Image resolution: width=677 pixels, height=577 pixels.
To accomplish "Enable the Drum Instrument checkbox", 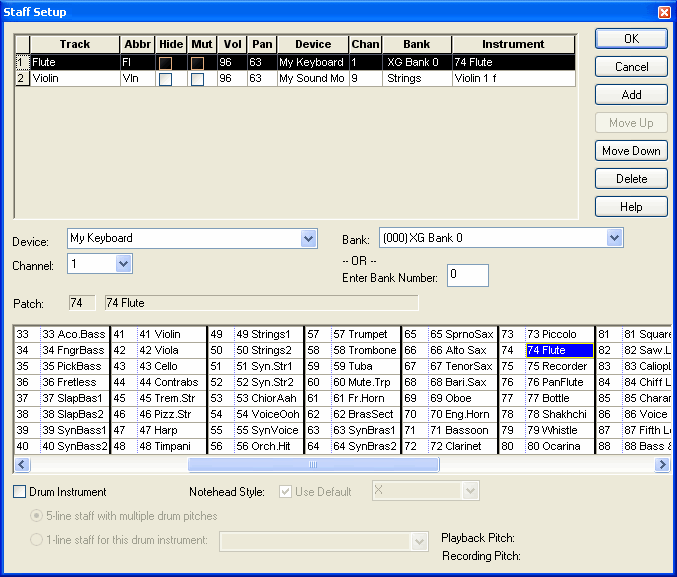I will [20, 492].
